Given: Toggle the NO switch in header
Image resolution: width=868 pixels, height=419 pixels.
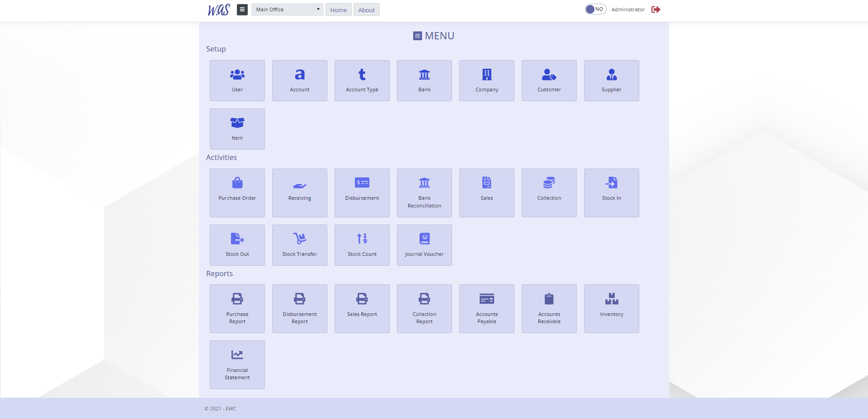Looking at the screenshot, I should 595,9.
